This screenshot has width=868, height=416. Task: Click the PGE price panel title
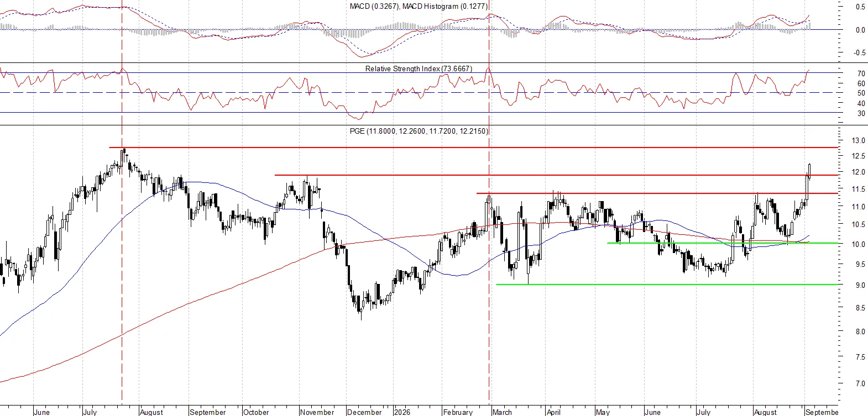[419, 131]
